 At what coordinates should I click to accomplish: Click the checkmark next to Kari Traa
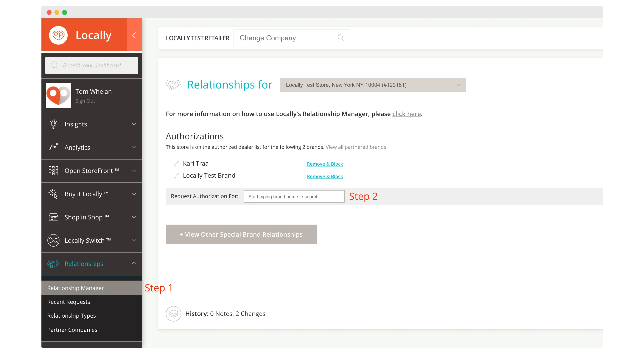pyautogui.click(x=175, y=164)
